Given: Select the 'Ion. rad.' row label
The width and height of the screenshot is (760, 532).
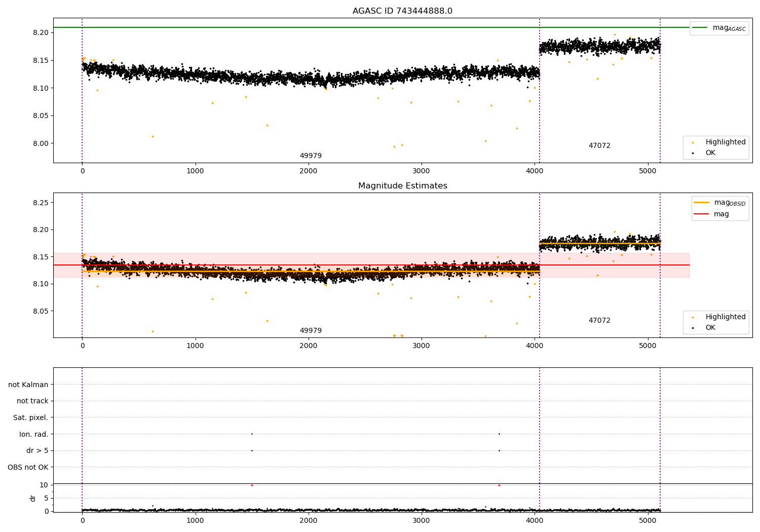Looking at the screenshot, I should tap(34, 434).
